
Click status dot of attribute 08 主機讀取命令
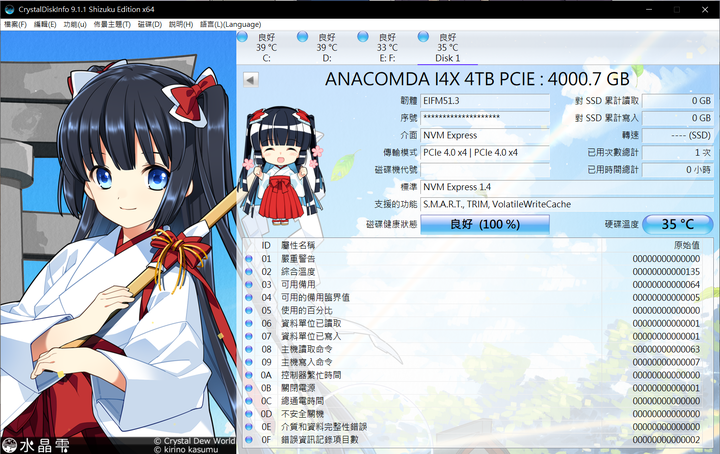249,349
